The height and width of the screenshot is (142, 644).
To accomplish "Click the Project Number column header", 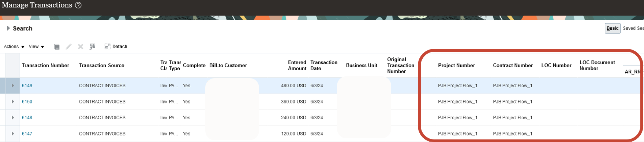I will coord(456,65).
